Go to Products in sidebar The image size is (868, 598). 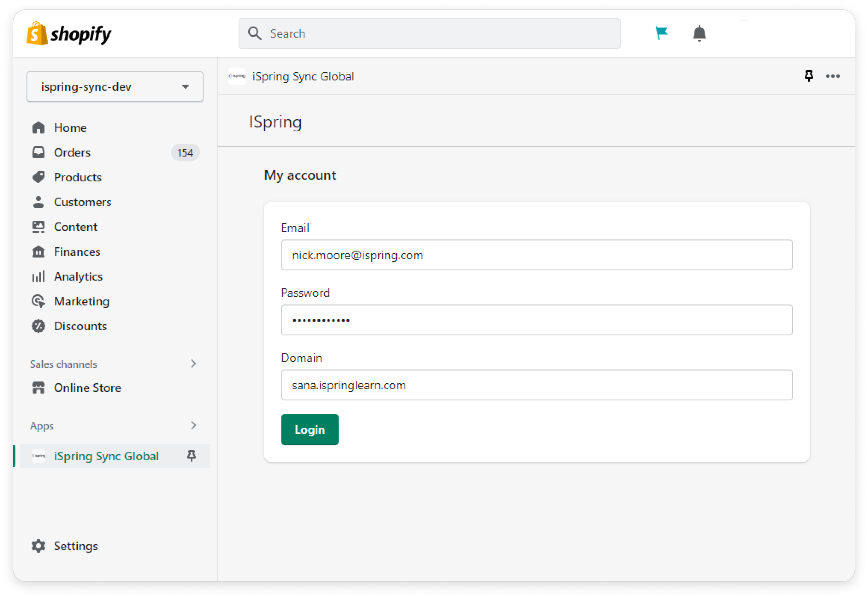(77, 177)
